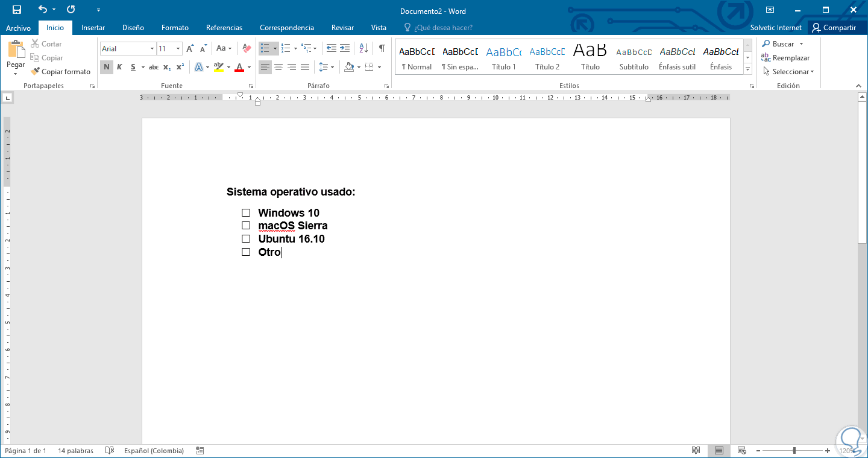The width and height of the screenshot is (868, 458).
Task: Activate the Copiar formato painter
Action: 61,72
